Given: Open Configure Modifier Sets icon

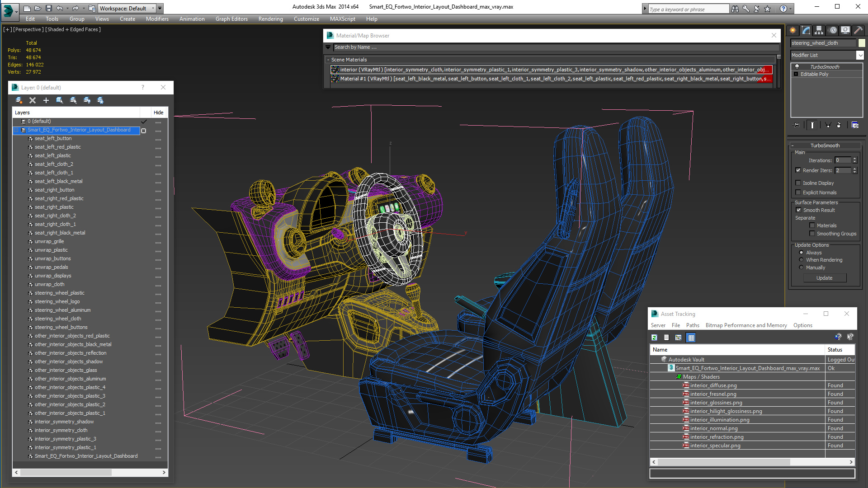Looking at the screenshot, I should 855,125.
